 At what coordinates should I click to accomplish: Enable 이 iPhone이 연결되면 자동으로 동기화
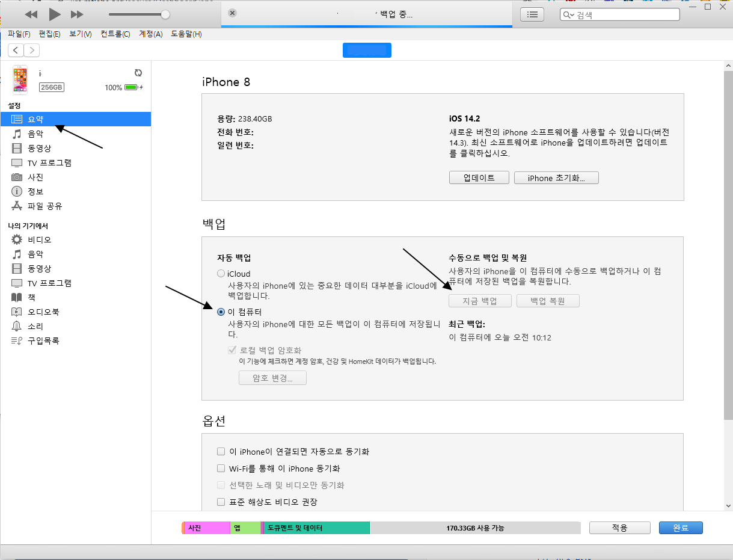coord(221,451)
